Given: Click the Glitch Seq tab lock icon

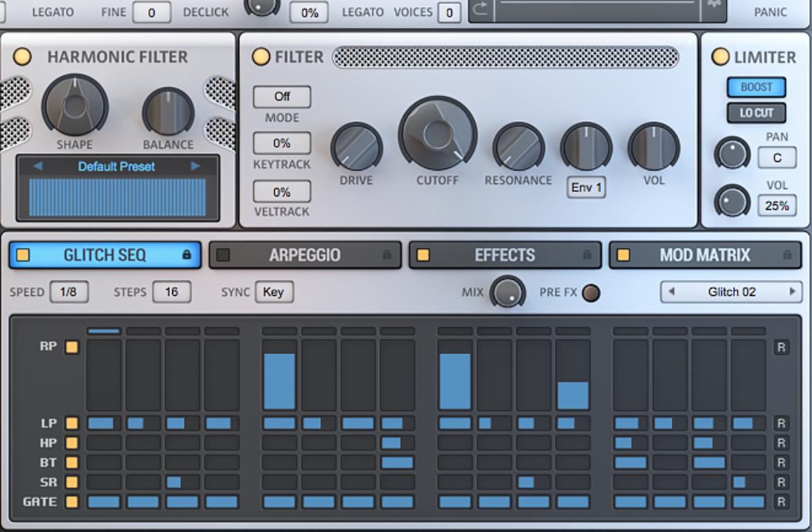Looking at the screenshot, I should 187,254.
